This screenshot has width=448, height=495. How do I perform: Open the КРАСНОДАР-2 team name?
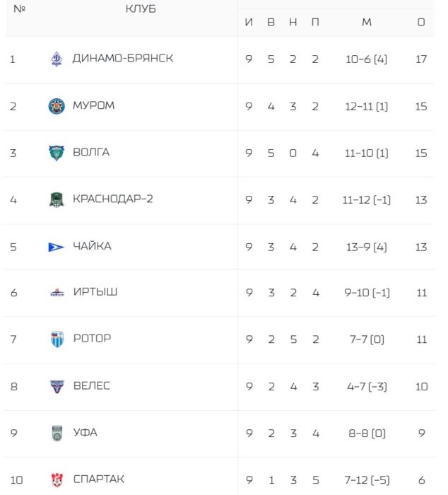pos(113,199)
